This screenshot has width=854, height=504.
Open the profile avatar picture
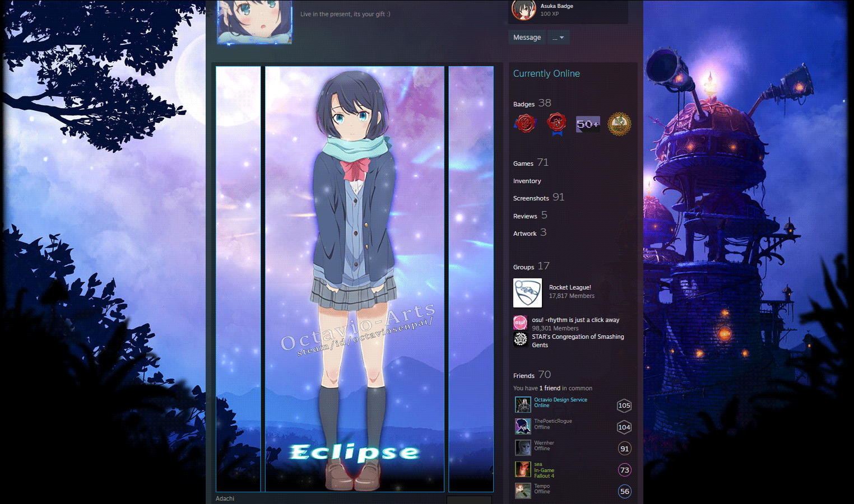[x=254, y=21]
